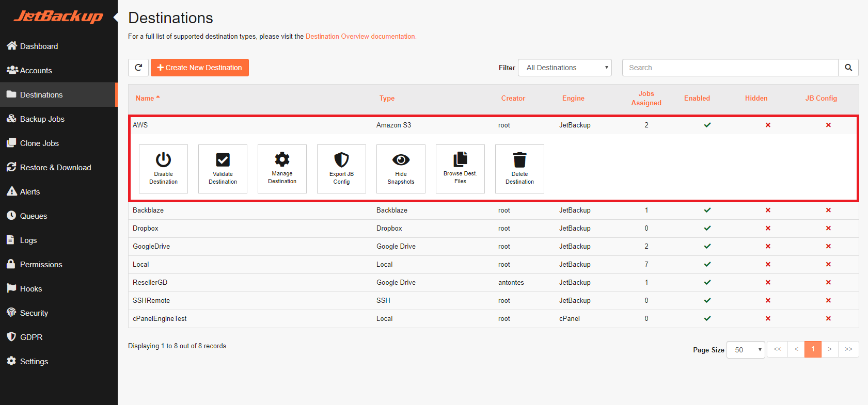Sort table by JB Config column
This screenshot has height=405, width=868.
[821, 98]
